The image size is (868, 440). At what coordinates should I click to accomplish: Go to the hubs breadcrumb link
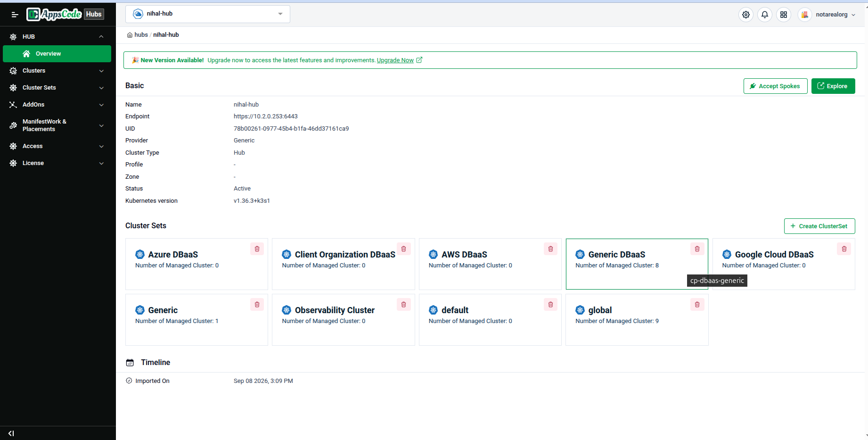pyautogui.click(x=141, y=35)
